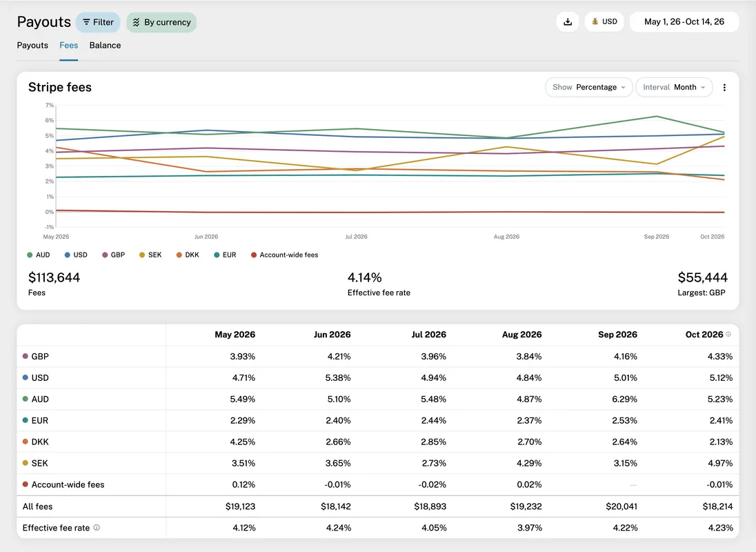Viewport: 756px width, 552px height.
Task: Click info icon next to Oct 2026 header
Action: tap(728, 334)
